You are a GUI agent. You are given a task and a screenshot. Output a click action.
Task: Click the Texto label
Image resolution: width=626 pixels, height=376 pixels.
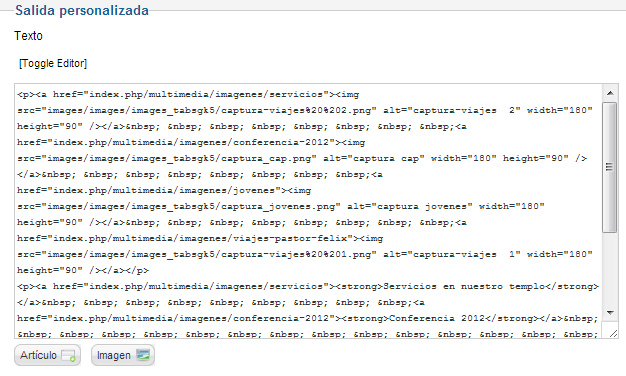point(28,36)
